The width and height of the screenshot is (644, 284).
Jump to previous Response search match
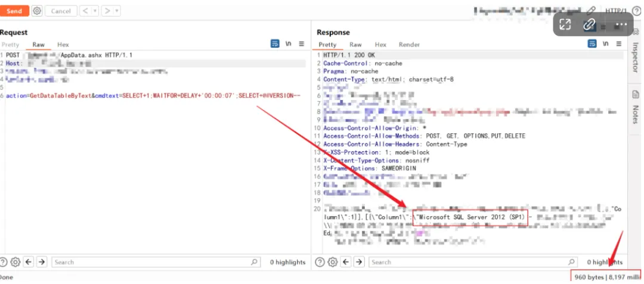(346, 262)
